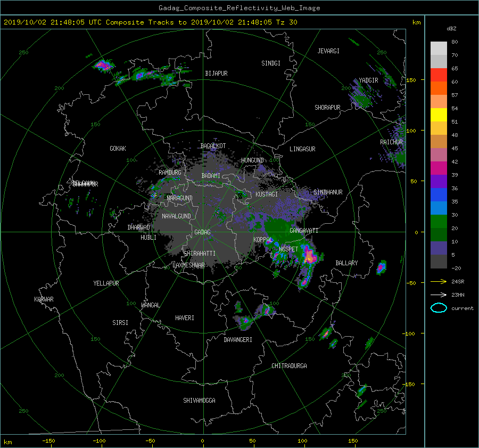Click the SHORAPUR city label
Screen dimensions: 479x448
(x=327, y=108)
